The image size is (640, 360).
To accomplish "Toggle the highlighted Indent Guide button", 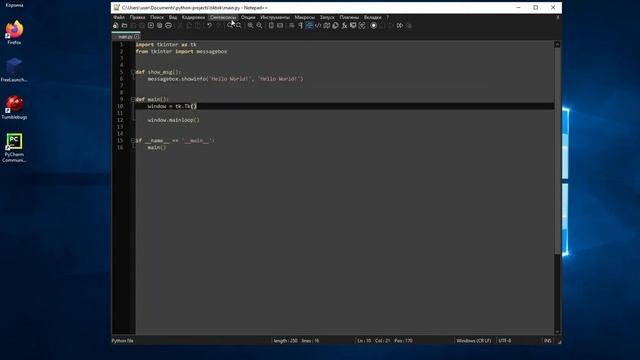I will click(x=309, y=25).
